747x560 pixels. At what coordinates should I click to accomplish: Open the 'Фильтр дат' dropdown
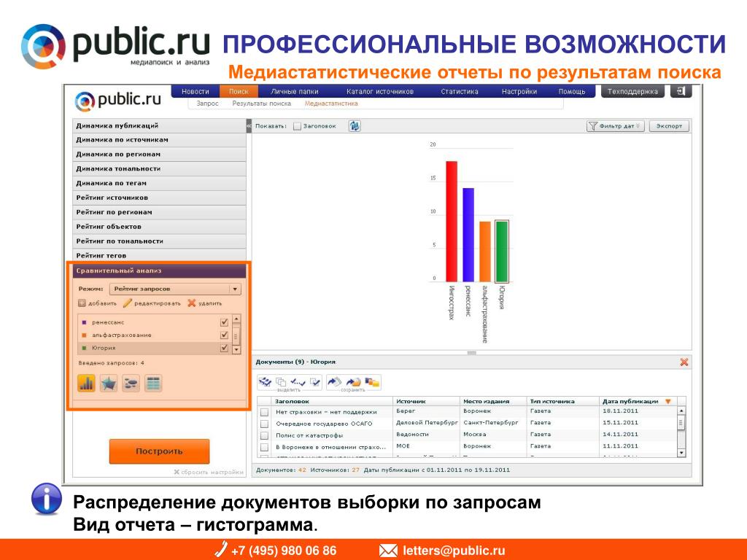[x=615, y=126]
